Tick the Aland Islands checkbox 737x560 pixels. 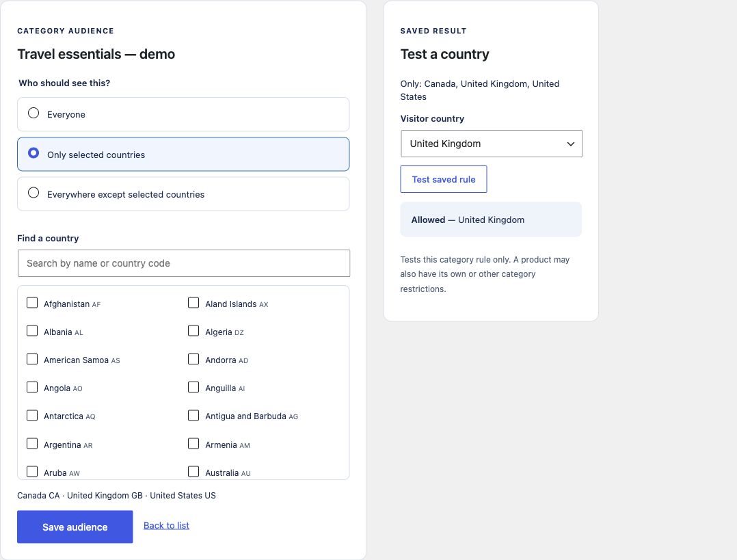(x=193, y=303)
